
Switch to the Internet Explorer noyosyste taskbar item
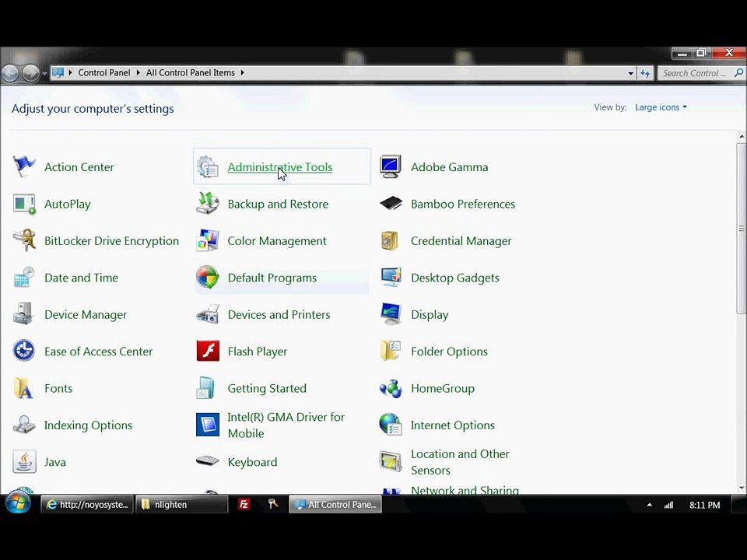click(87, 504)
